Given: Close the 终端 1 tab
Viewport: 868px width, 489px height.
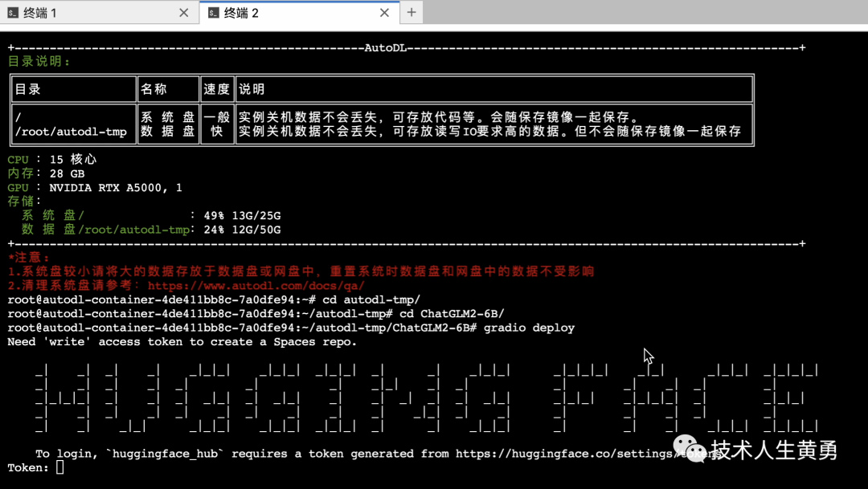Looking at the screenshot, I should pyautogui.click(x=183, y=12).
